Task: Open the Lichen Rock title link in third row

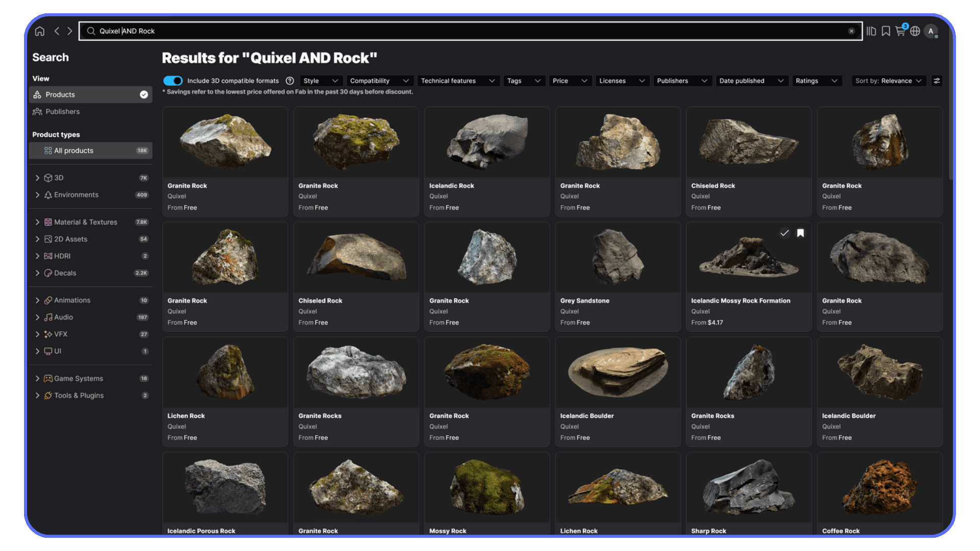Action: (186, 416)
